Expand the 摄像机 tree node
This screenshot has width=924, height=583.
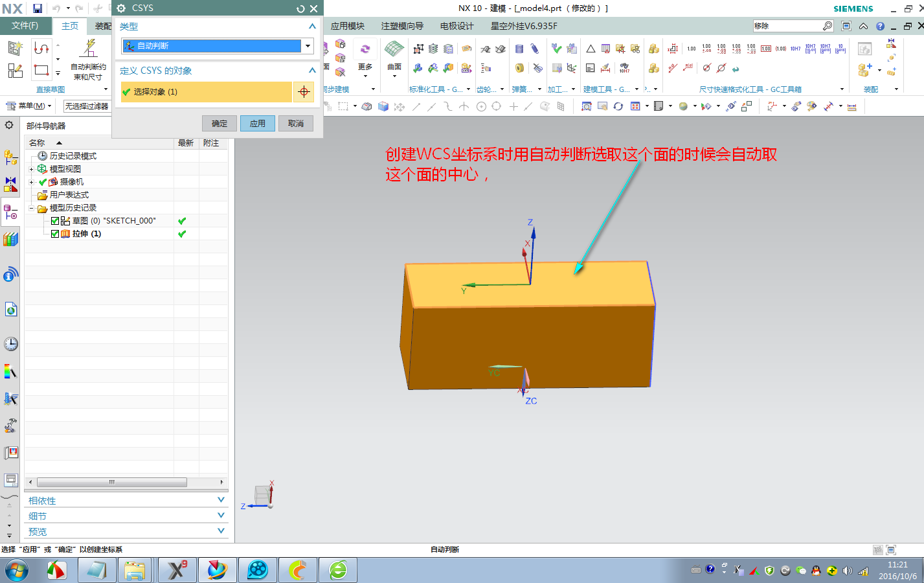31,182
